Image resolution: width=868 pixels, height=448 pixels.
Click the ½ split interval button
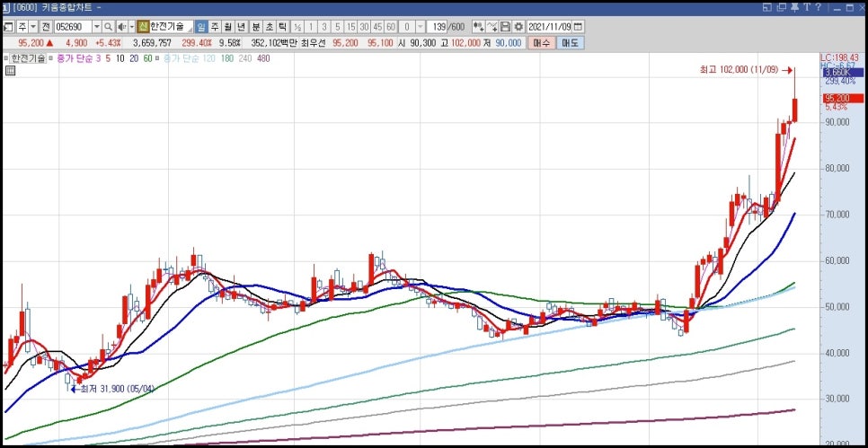[x=297, y=27]
